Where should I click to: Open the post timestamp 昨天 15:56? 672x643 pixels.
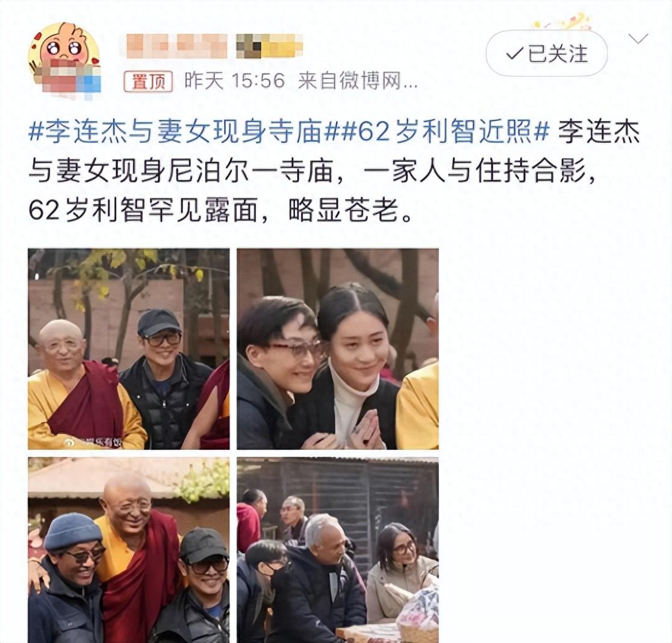[234, 81]
